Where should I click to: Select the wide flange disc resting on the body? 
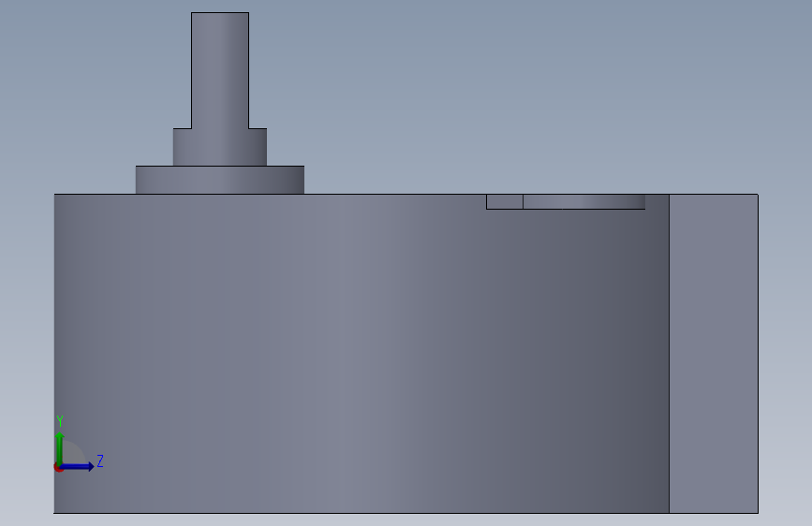(220, 180)
